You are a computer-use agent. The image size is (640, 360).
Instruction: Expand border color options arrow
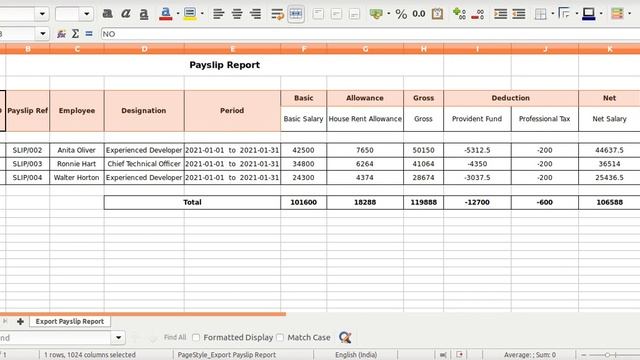pos(601,14)
